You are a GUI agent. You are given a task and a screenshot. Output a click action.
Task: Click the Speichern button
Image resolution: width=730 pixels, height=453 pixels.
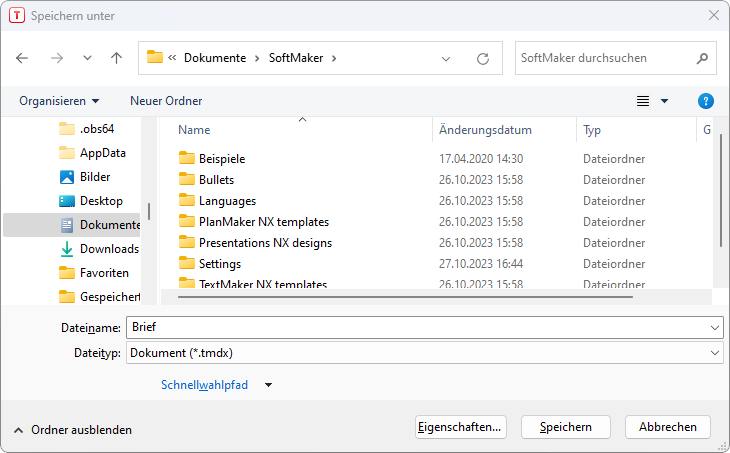[x=566, y=427]
